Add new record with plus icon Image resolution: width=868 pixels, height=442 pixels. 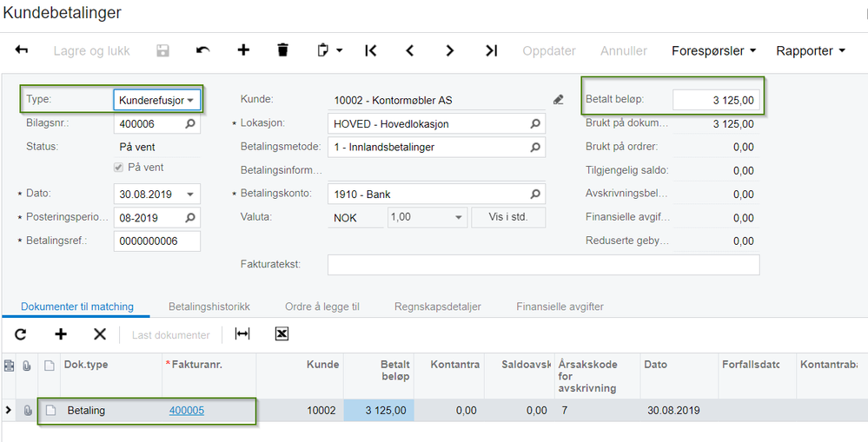243,50
